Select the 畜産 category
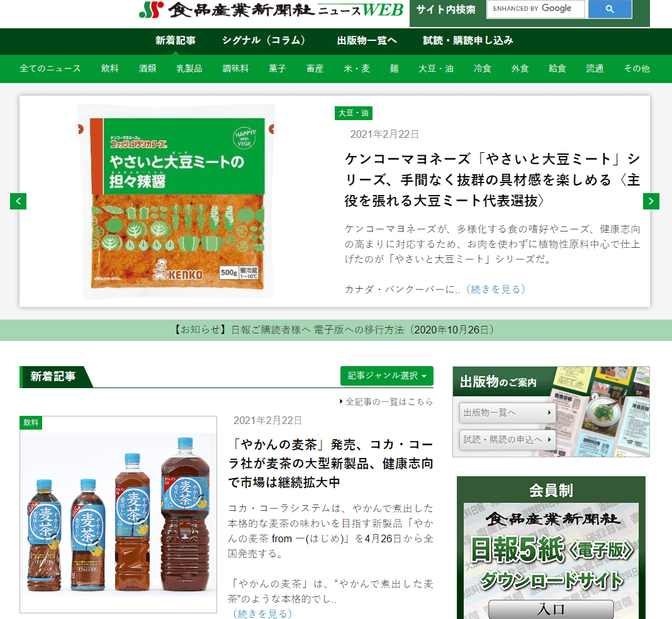This screenshot has width=672, height=619. (315, 69)
